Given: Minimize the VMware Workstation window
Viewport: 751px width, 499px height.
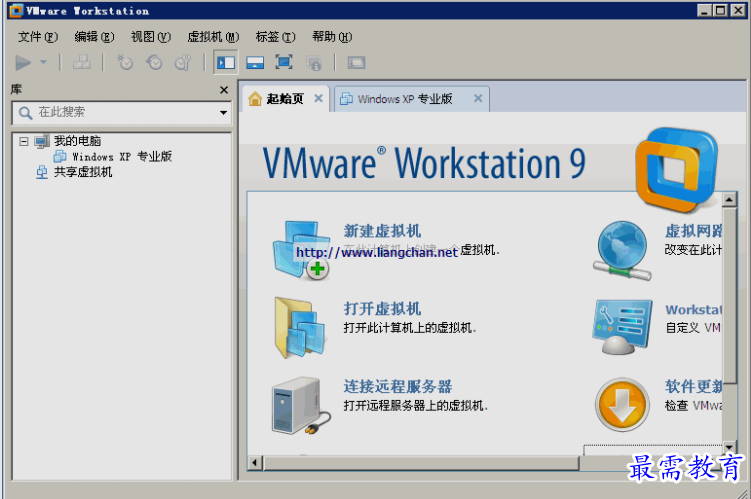Looking at the screenshot, I should click(704, 11).
